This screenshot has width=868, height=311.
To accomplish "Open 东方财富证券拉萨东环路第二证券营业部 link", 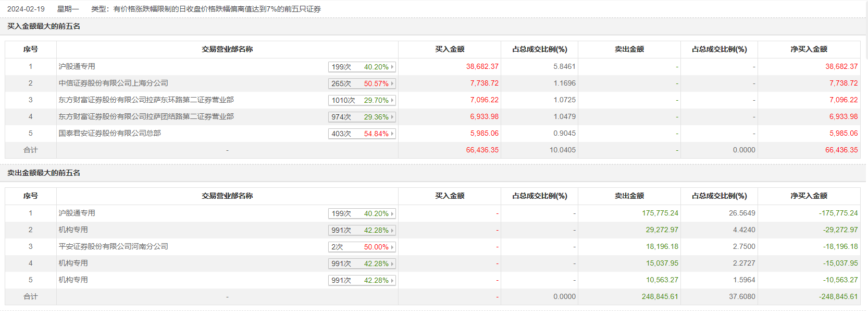I will (x=146, y=100).
